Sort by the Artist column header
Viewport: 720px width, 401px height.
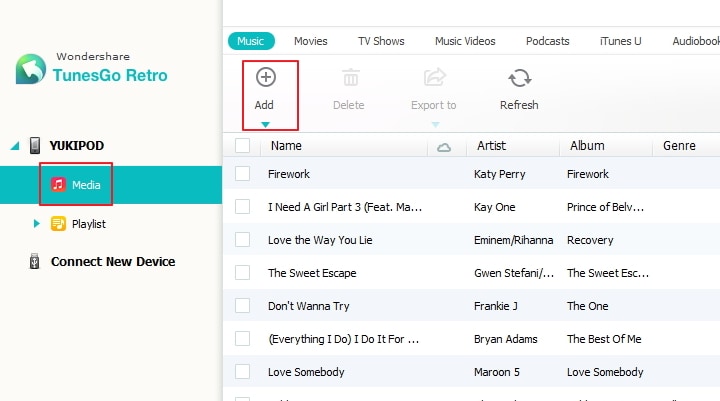click(x=491, y=146)
